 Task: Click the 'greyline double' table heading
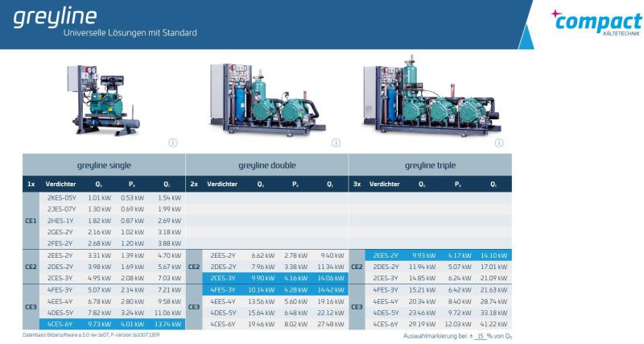[267, 165]
